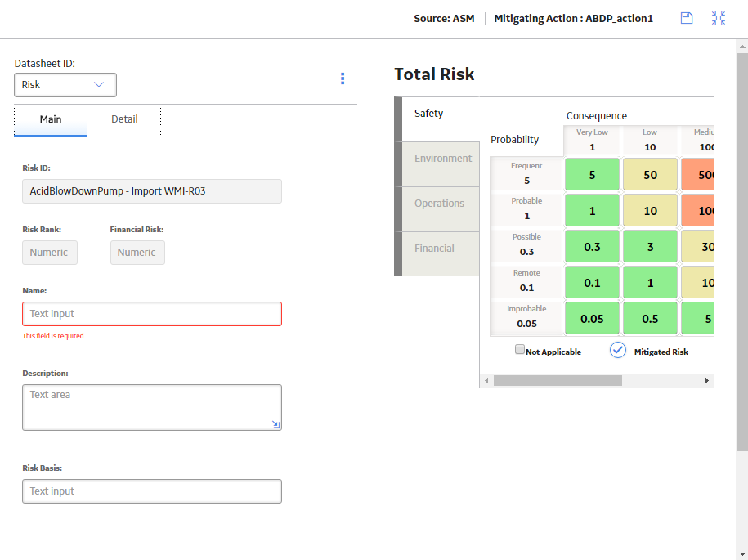Open the Datasheet ID Risk dropdown

coord(65,85)
